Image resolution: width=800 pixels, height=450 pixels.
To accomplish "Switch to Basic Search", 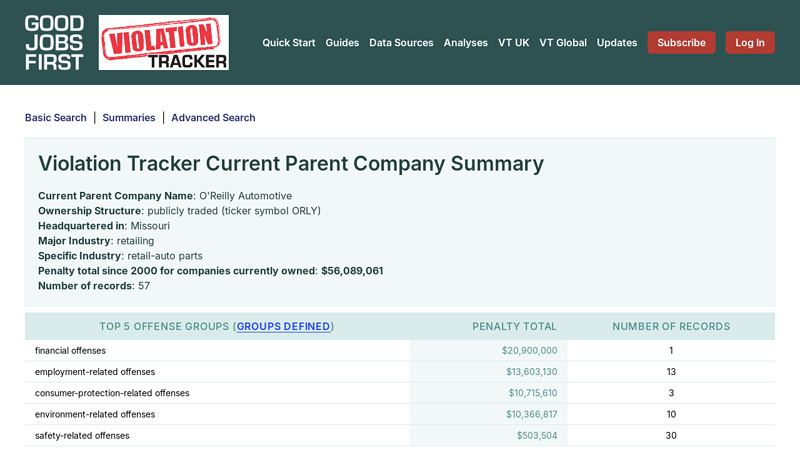I will click(x=56, y=118).
